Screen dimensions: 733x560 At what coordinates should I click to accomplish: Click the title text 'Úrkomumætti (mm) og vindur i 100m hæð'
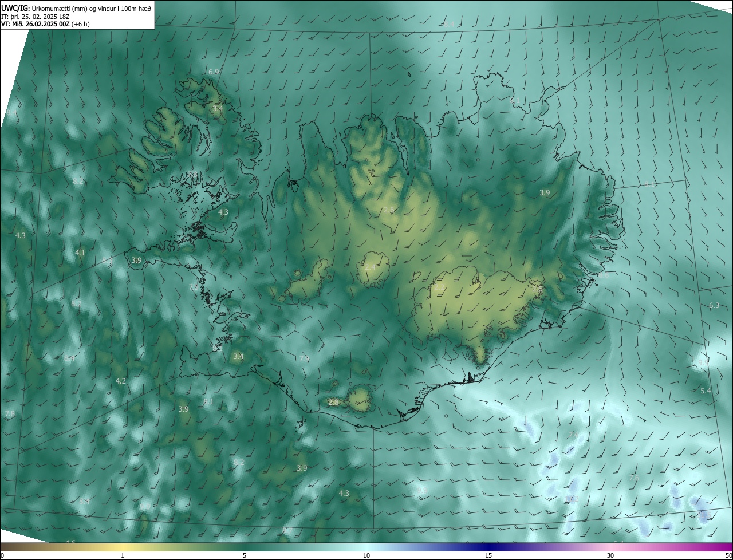point(92,8)
